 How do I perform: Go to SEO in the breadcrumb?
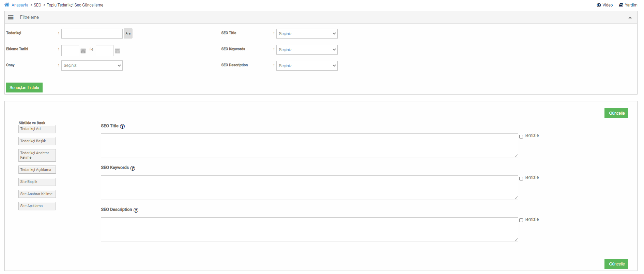(x=37, y=5)
